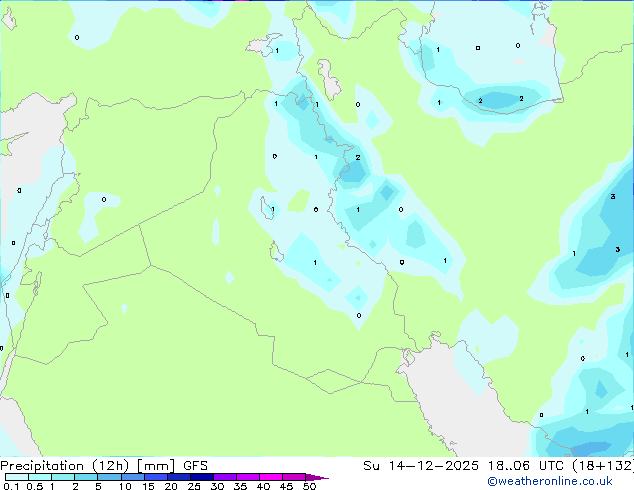
Task: Click the "14-12-2025" date text
Action: pos(433,466)
